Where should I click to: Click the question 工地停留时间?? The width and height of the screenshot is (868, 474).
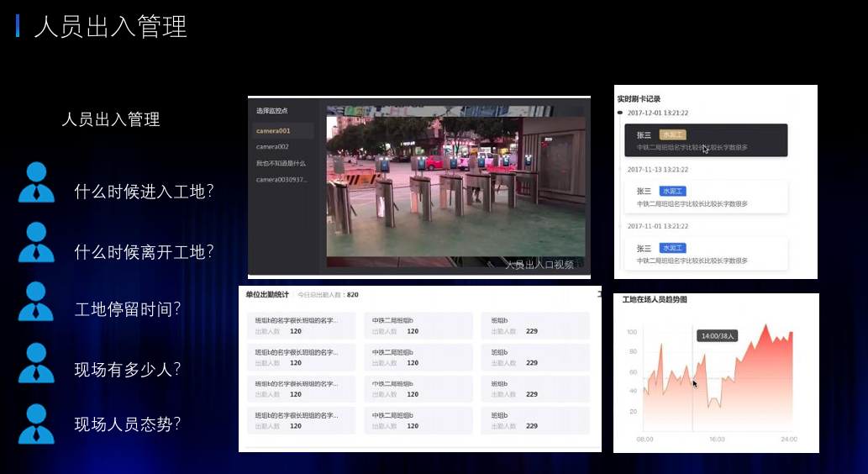point(128,309)
